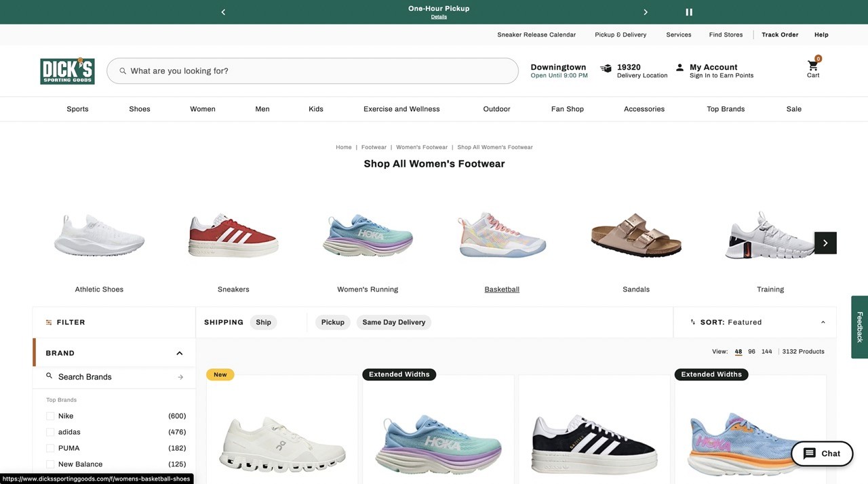Viewport: 868px width, 484px height.
Task: Open the Feedback side tab
Action: coord(860,327)
